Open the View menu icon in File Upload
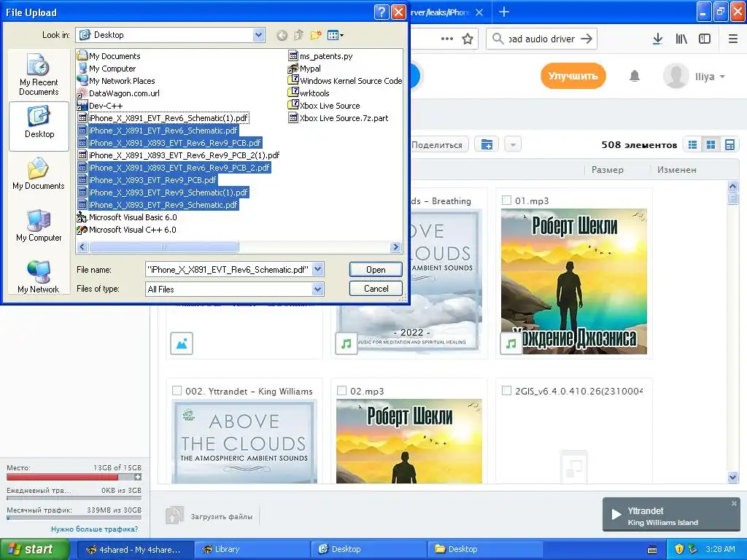The image size is (747, 560). pyautogui.click(x=336, y=35)
